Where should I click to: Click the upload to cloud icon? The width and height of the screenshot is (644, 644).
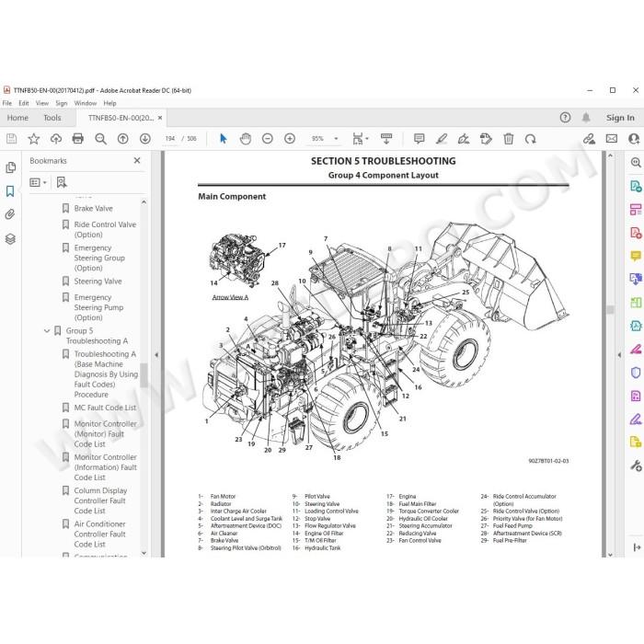tap(56, 139)
